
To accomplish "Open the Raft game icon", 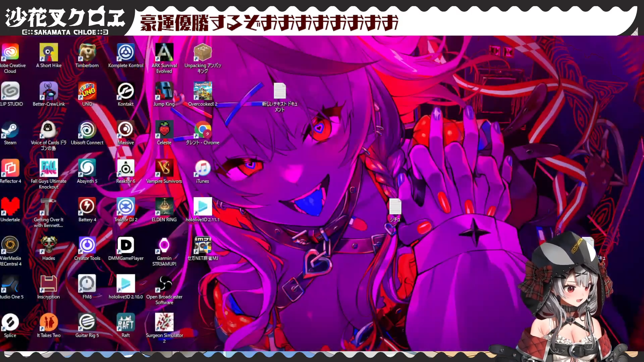I will click(126, 322).
